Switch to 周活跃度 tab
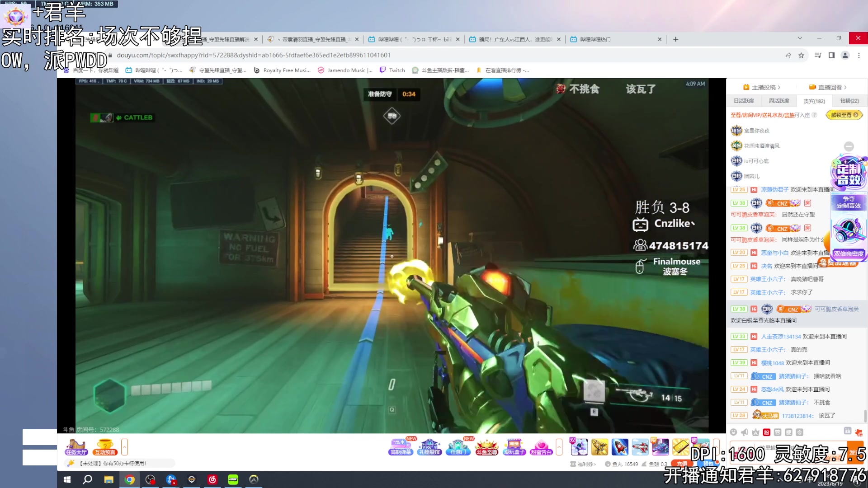The width and height of the screenshot is (868, 488). click(x=779, y=101)
